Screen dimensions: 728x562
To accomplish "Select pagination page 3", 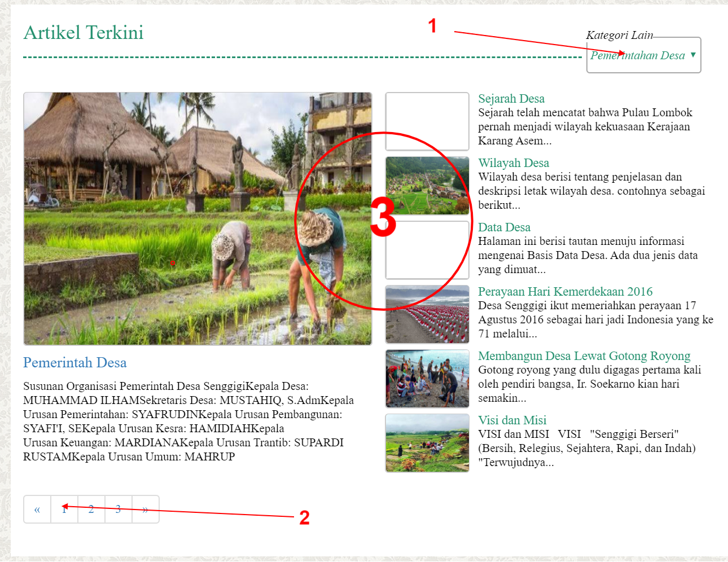I will 119,510.
